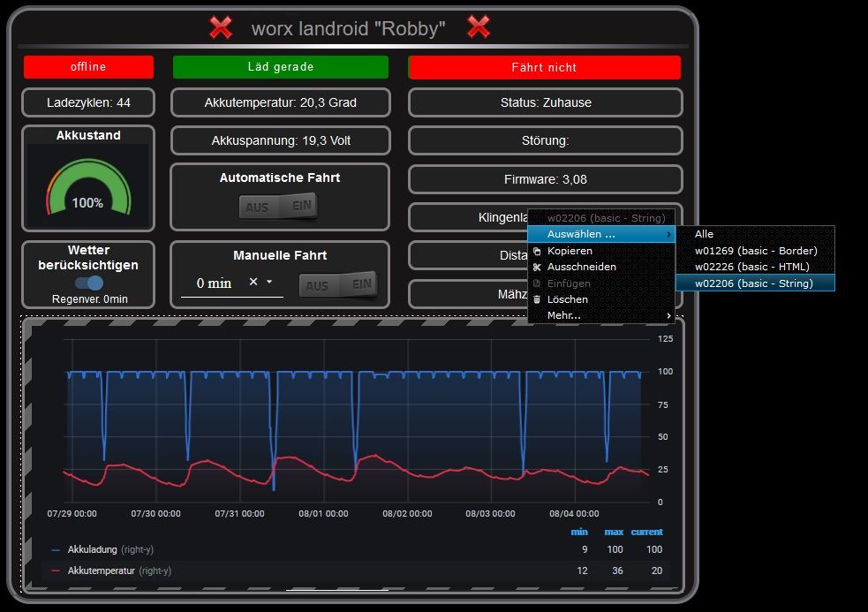Open the minutes dropdown arrow in Manuelle Fahrt
The image size is (868, 612).
coord(269,282)
